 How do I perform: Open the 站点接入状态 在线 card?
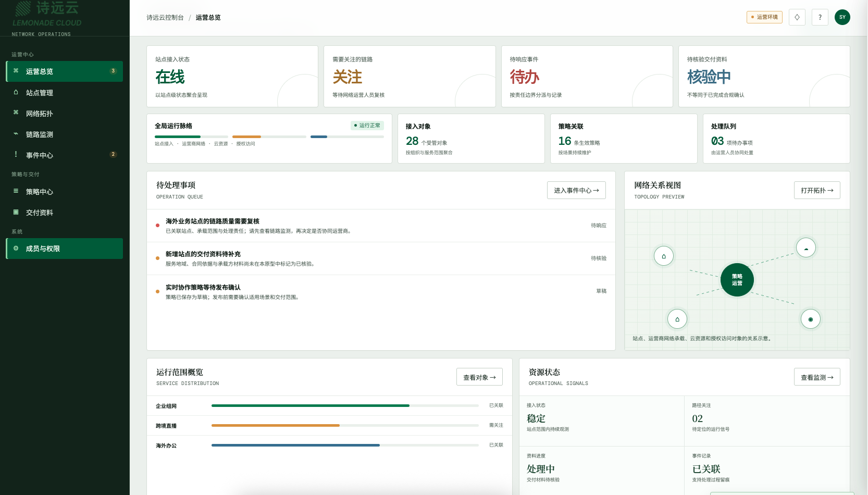(x=232, y=77)
